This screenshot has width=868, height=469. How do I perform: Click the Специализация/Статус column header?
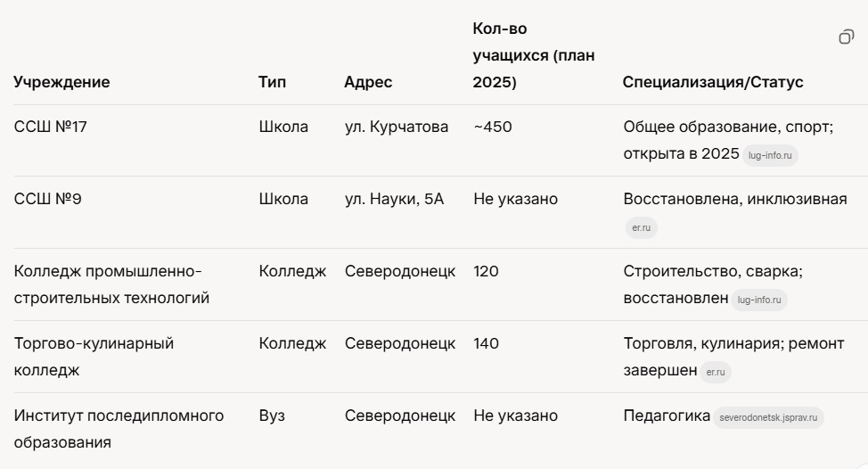(713, 82)
